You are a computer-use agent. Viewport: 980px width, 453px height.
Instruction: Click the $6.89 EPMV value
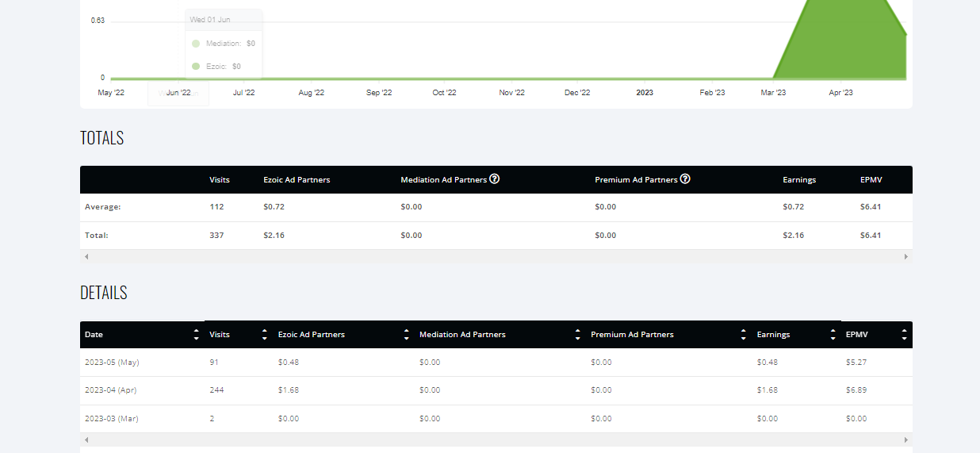coord(856,390)
